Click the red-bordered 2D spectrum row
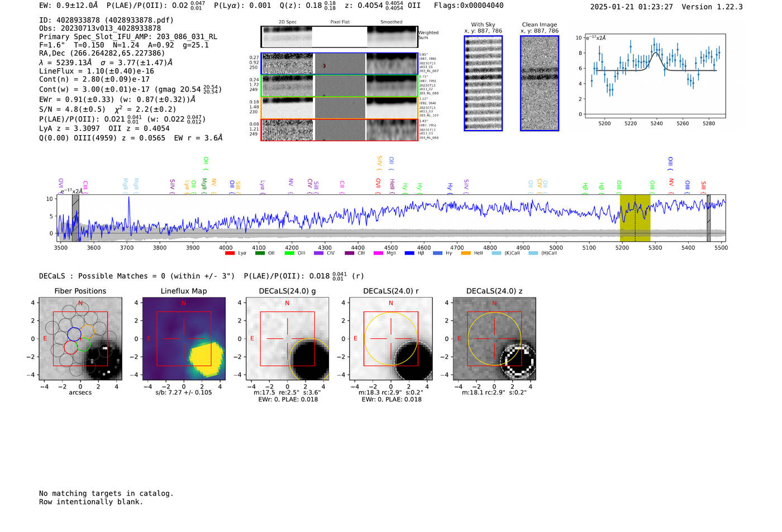Image resolution: width=782 pixels, height=532 pixels. click(x=339, y=130)
